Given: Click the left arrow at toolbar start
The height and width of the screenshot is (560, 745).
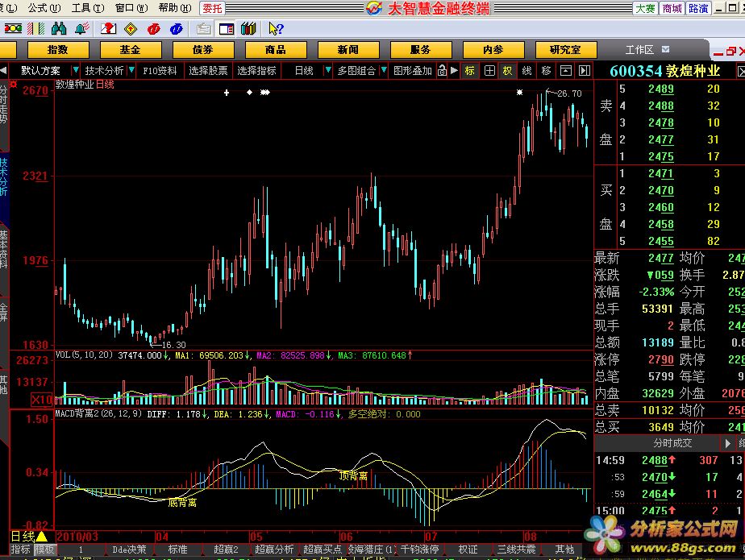Looking at the screenshot, I should point(3,71).
